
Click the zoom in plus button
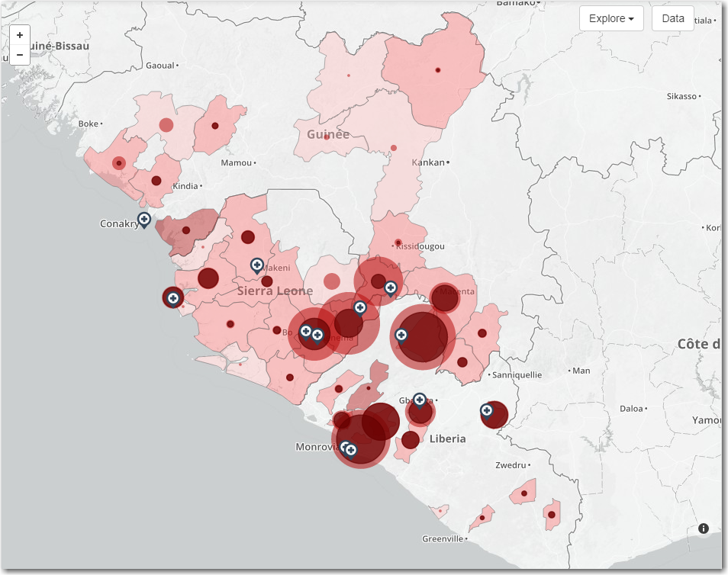coord(20,34)
